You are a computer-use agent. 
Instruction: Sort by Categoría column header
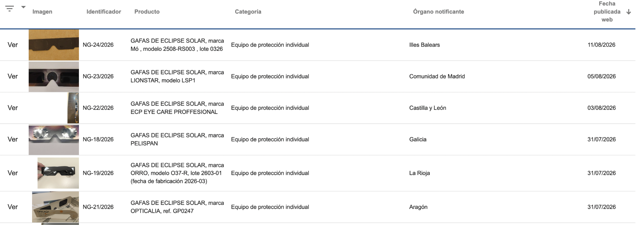point(248,12)
